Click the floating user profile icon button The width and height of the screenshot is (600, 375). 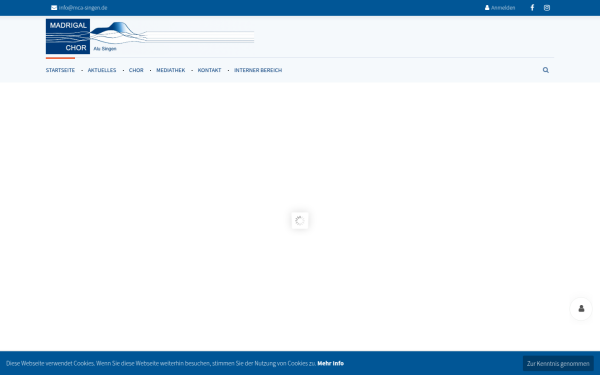point(581,308)
